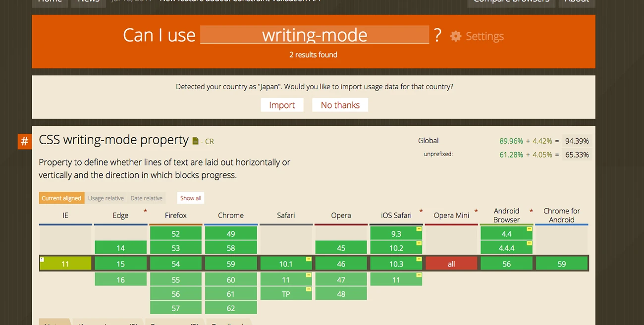This screenshot has height=325, width=644.
Task: Select the Chrome 58 cell
Action: pos(231,248)
